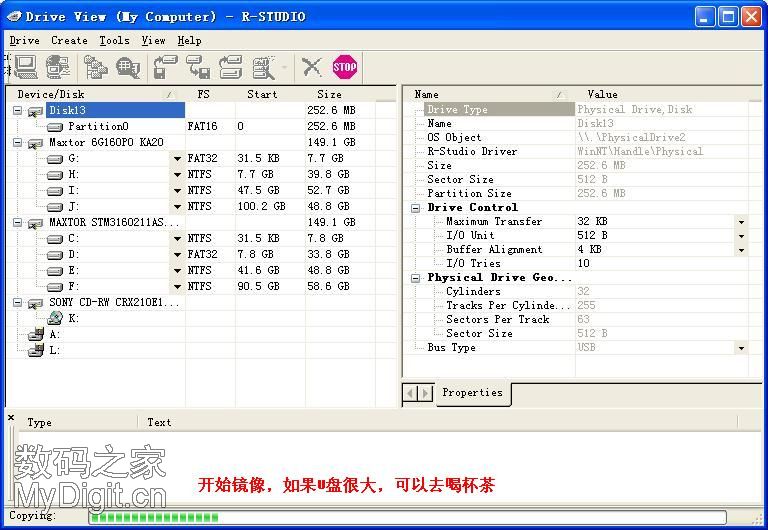The height and width of the screenshot is (530, 768).
Task: Click the MAXTOR STM3160211AS drive icon
Action: (35, 223)
